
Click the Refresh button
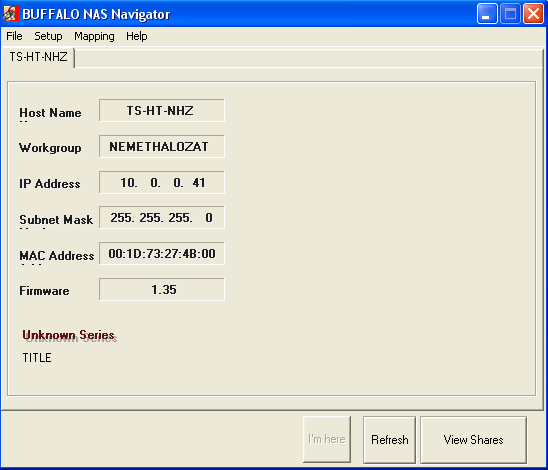click(389, 440)
